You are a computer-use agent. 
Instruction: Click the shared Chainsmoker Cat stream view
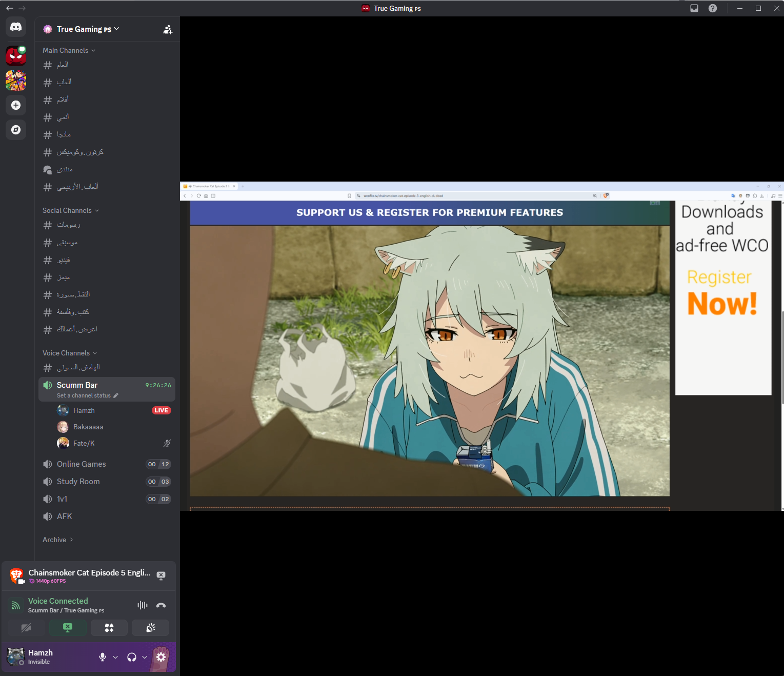click(482, 346)
